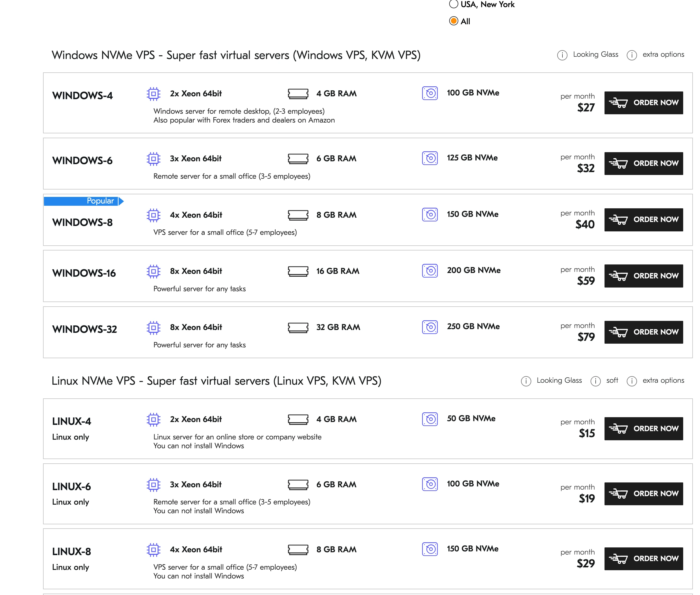Click the extra options info icon for Windows VPS
This screenshot has height=595, width=700.
632,55
